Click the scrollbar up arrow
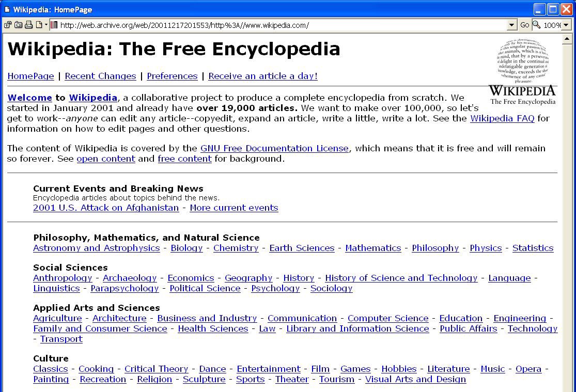This screenshot has height=392, width=576. 567,39
